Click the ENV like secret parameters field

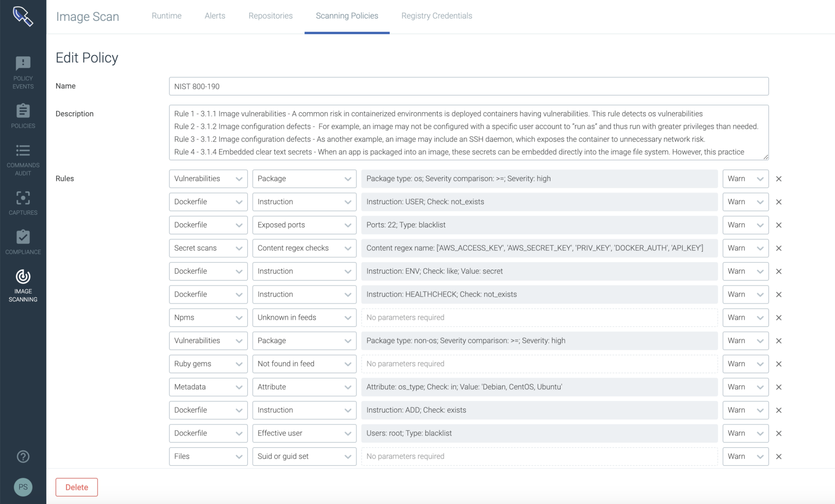pos(539,271)
